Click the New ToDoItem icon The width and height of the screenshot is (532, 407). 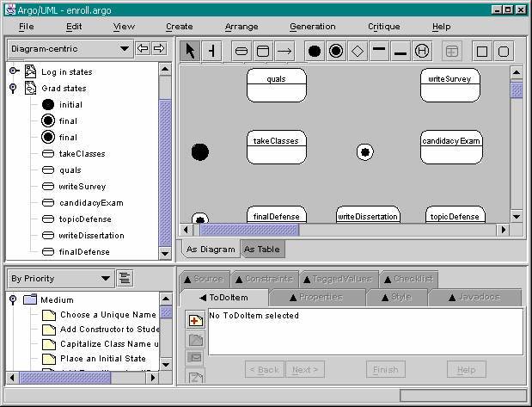(x=196, y=320)
